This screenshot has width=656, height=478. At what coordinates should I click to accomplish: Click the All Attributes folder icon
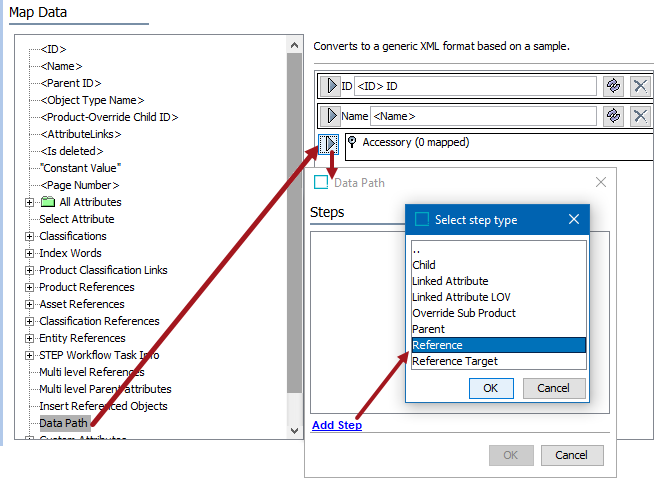pyautogui.click(x=48, y=202)
